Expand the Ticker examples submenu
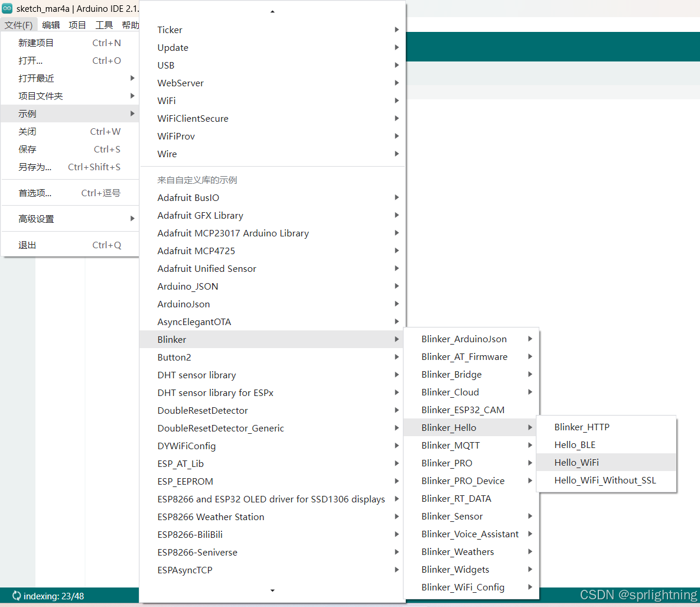 click(x=272, y=30)
